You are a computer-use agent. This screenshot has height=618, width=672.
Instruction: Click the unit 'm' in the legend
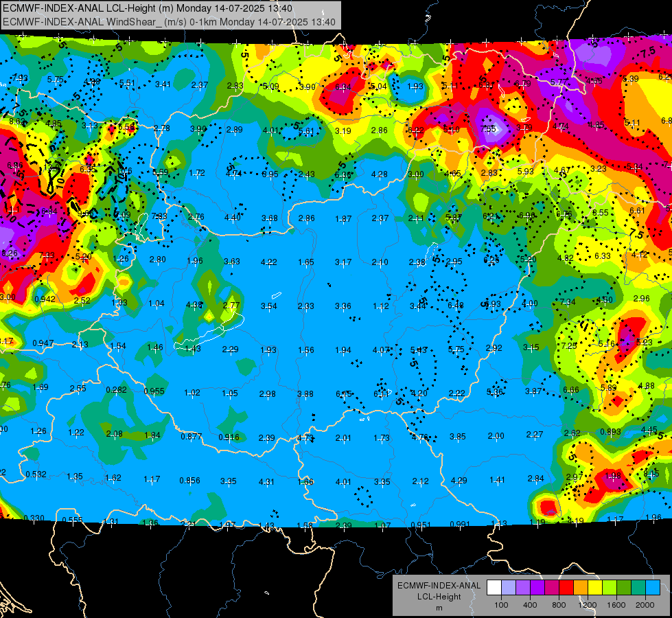pos(439,608)
